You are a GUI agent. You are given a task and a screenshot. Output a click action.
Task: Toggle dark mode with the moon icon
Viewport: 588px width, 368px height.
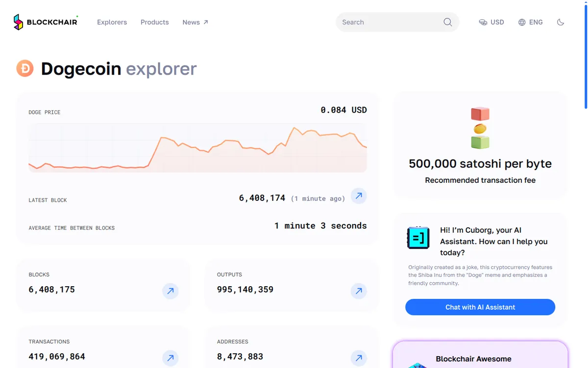coord(561,22)
